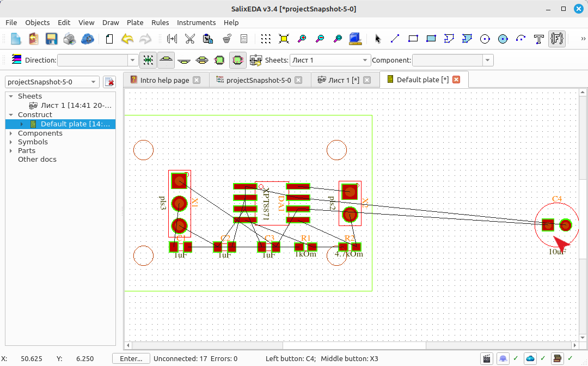The height and width of the screenshot is (366, 588).
Task: Select the Text tool
Action: tap(539, 39)
